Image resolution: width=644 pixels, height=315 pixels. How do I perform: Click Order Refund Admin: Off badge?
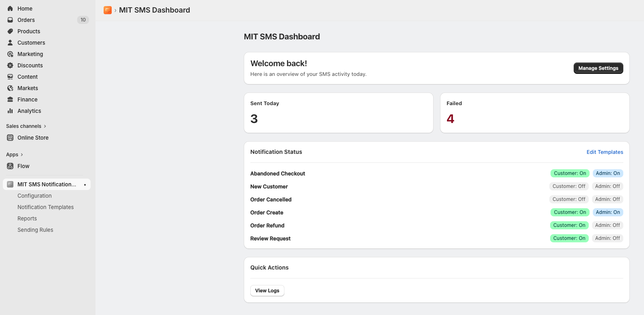pyautogui.click(x=607, y=225)
